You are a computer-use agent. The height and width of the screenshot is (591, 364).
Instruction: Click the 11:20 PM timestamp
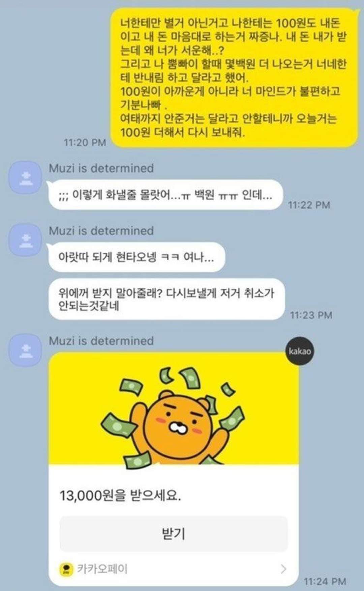85,142
